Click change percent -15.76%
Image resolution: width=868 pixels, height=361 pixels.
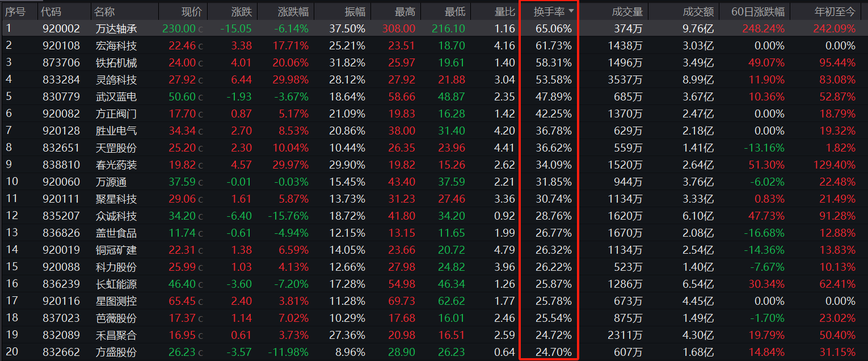[288, 216]
